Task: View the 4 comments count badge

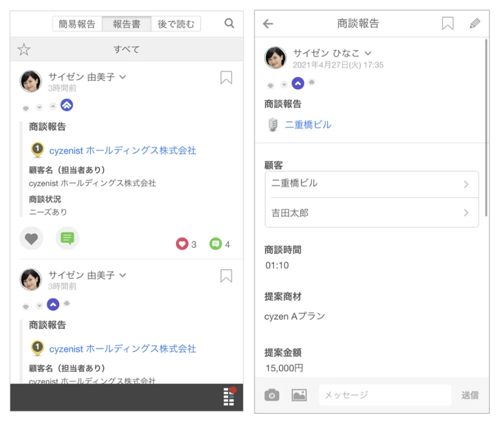Action: click(219, 244)
